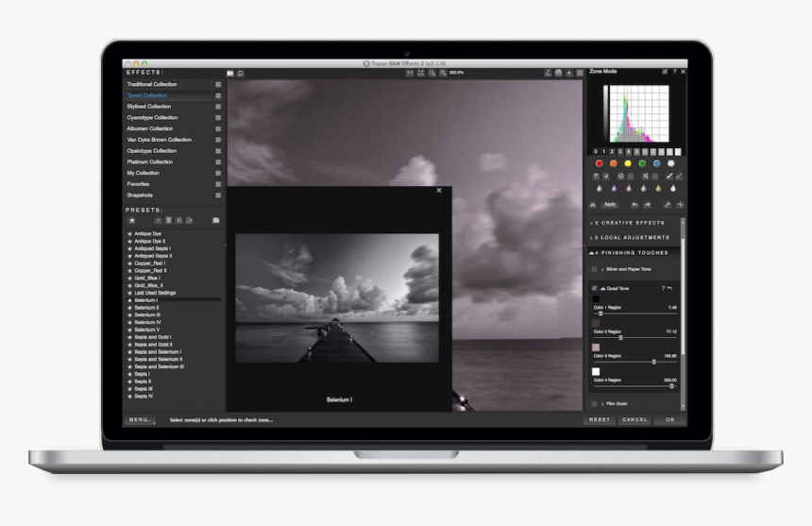
Task: Set zoom to 1:1 in top toolbar
Action: point(410,73)
